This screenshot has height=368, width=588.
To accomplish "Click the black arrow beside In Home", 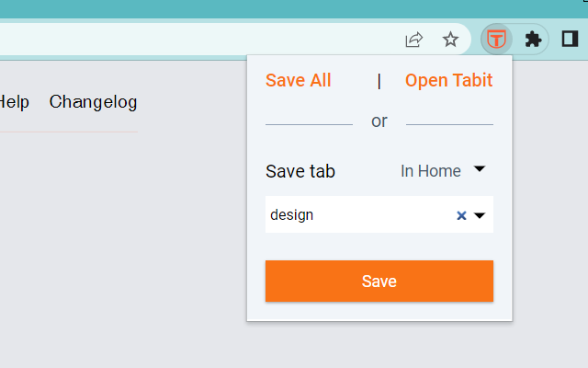I will coord(479,169).
